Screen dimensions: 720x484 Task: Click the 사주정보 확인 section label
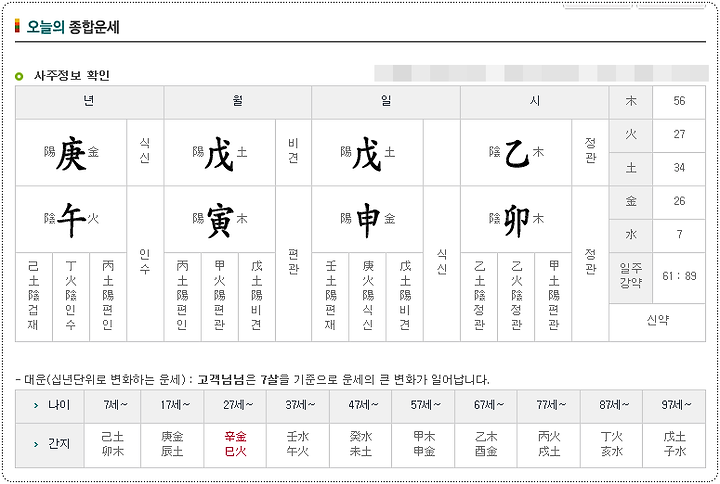(x=72, y=75)
